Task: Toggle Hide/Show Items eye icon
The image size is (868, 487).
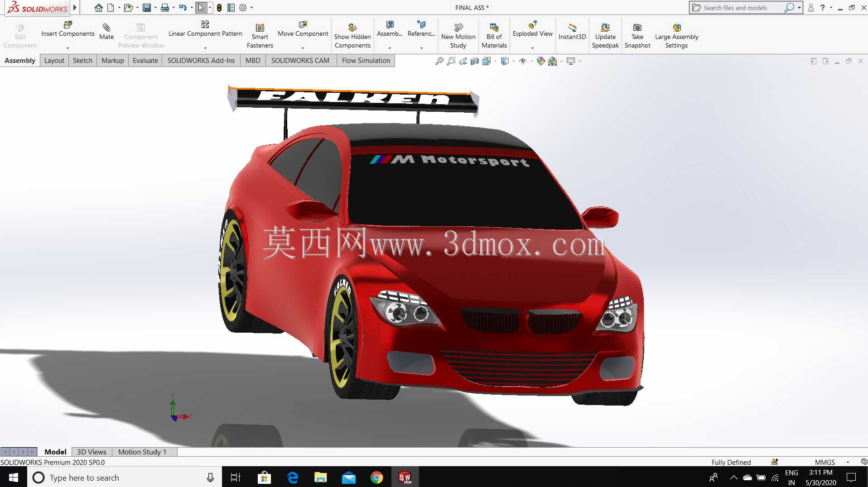Action: point(523,61)
